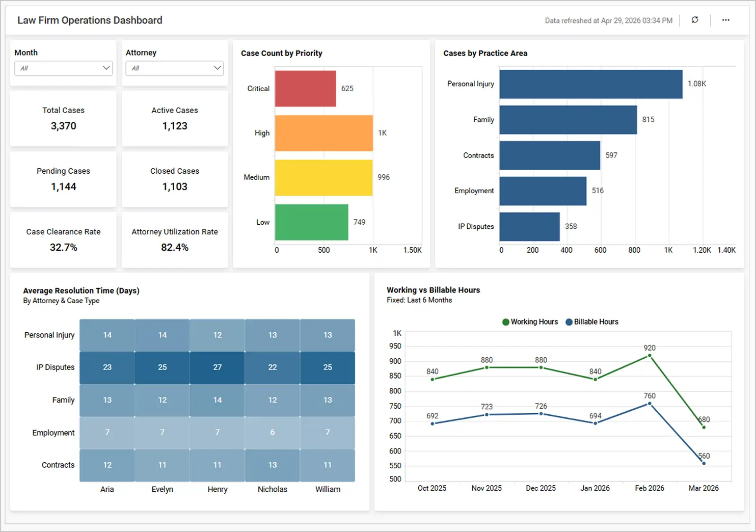Click the Oct 2025 Working Hours point 840
The height and width of the screenshot is (532, 756).
(x=433, y=379)
